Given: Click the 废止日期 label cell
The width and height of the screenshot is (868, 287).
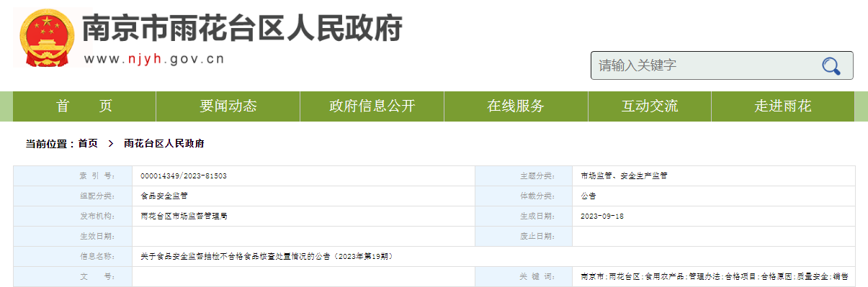Looking at the screenshot, I should click(x=524, y=236).
